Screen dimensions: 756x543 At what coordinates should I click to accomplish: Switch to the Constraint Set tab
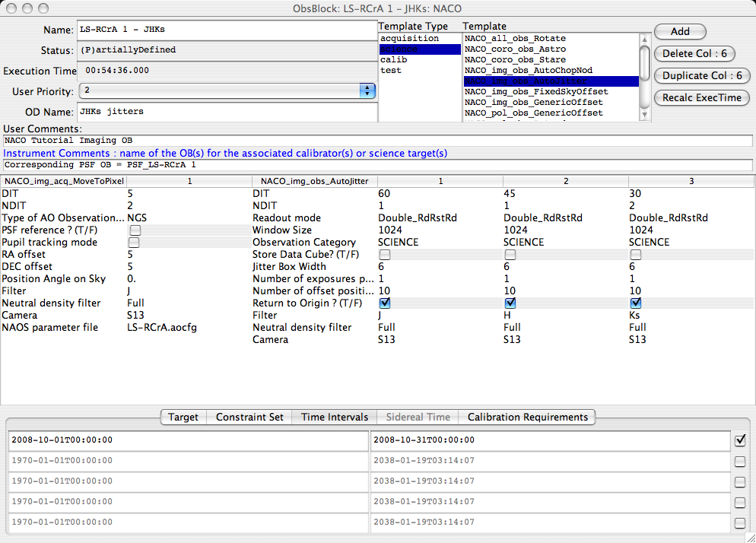(249, 417)
